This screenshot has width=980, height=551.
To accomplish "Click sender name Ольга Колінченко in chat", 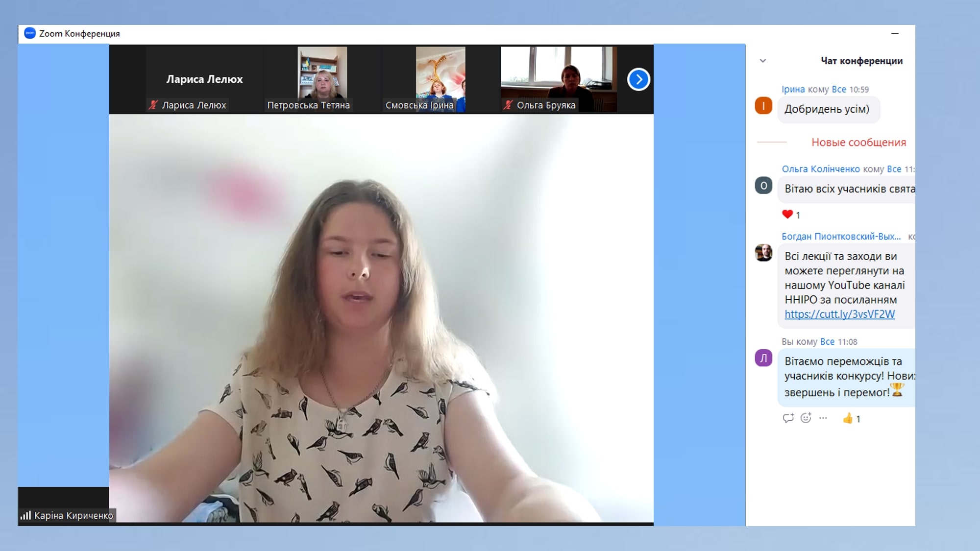I will (820, 169).
